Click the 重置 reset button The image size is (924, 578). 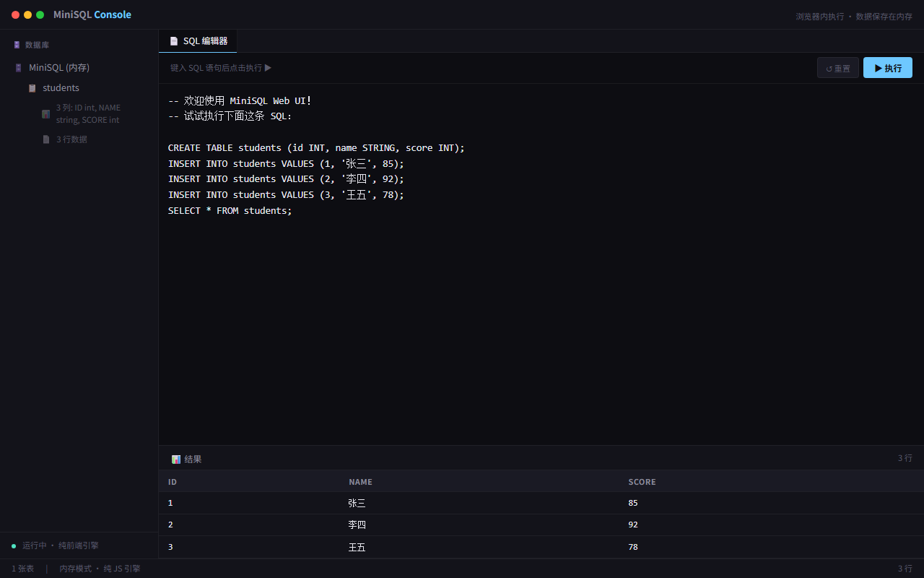point(838,68)
